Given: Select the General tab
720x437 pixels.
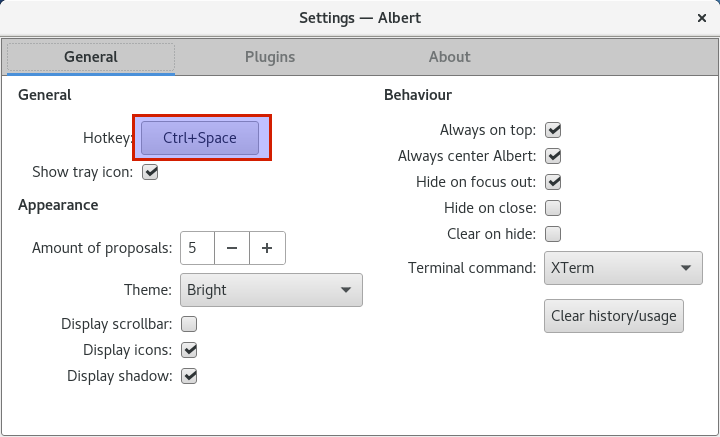Looking at the screenshot, I should coord(91,57).
